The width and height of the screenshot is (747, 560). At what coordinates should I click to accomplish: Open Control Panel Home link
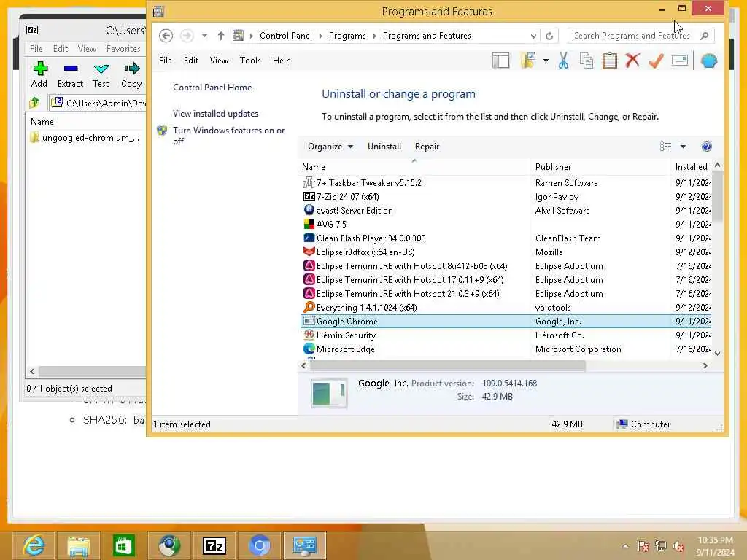(x=212, y=87)
